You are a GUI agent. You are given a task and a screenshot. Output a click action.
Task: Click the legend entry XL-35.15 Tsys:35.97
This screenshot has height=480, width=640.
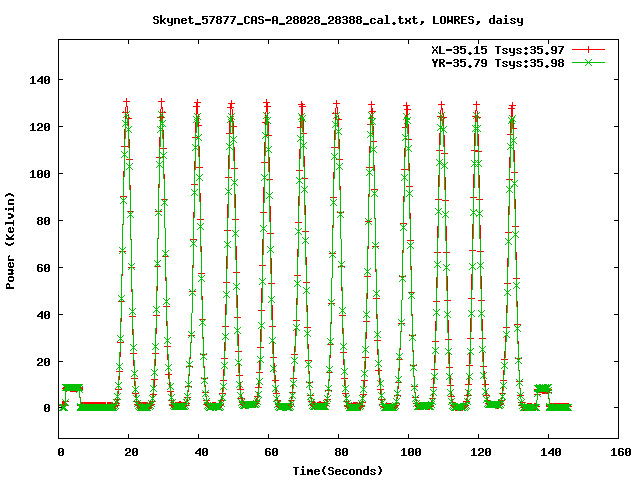[x=498, y=50]
